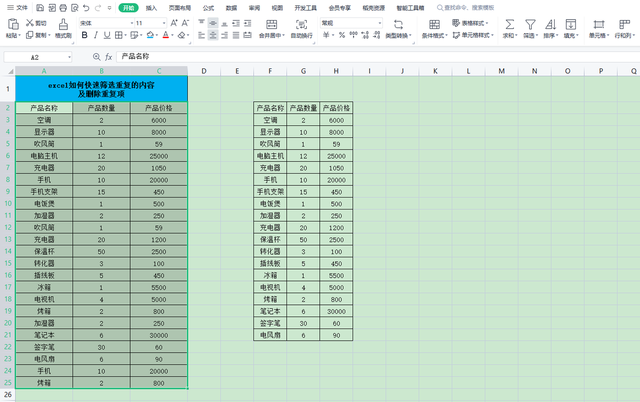Switch to the Page Layout (页面布局) tab

point(180,8)
